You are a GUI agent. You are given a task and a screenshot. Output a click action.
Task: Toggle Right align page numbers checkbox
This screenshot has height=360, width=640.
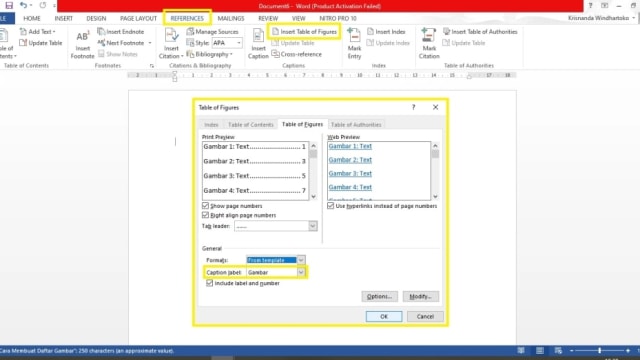pyautogui.click(x=205, y=215)
